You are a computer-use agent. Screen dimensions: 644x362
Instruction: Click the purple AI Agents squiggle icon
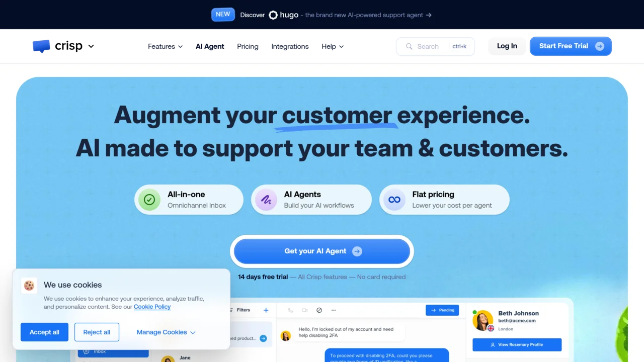pyautogui.click(x=266, y=200)
